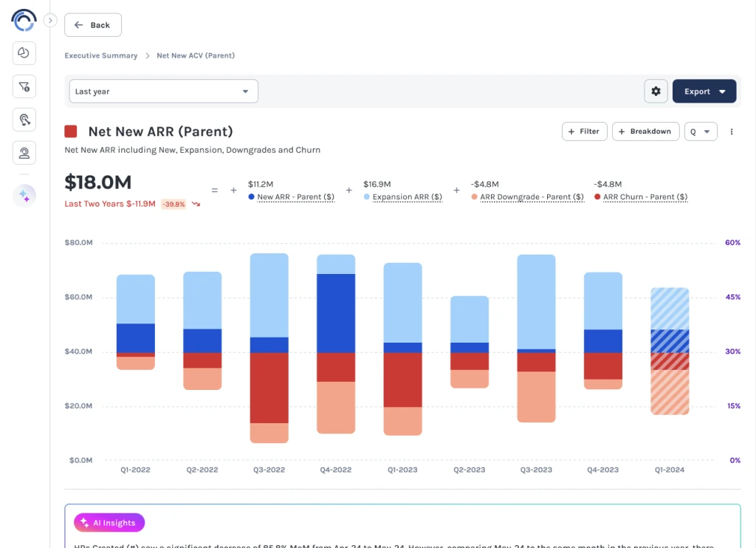Image resolution: width=756 pixels, height=548 pixels.
Task: Open the Q period granularity dropdown
Action: [701, 131]
